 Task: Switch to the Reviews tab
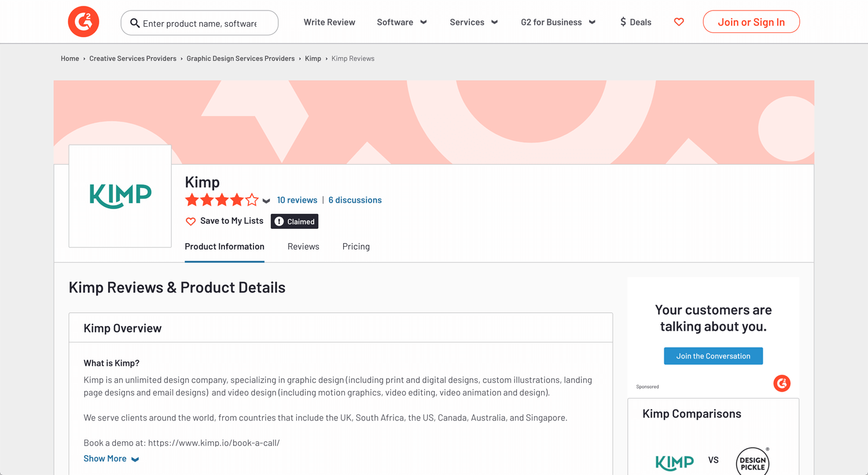303,247
